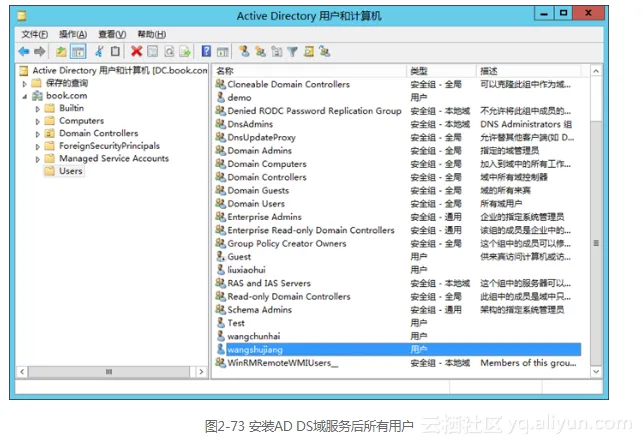Select the Domain Users group
643x445 pixels.
click(398, 203)
